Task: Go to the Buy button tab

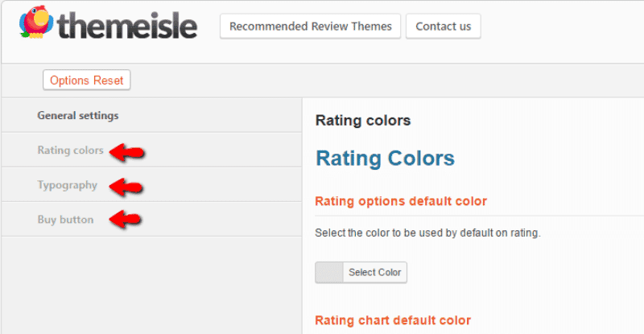Action: click(x=65, y=220)
